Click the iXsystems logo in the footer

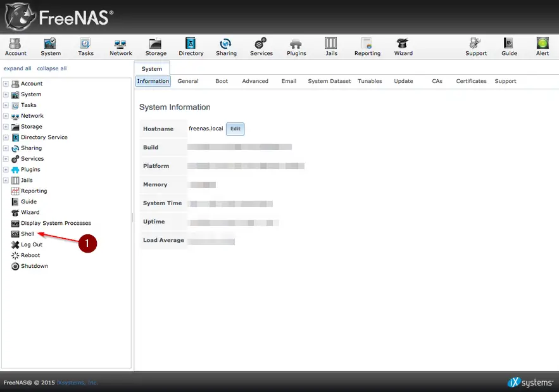click(x=530, y=383)
